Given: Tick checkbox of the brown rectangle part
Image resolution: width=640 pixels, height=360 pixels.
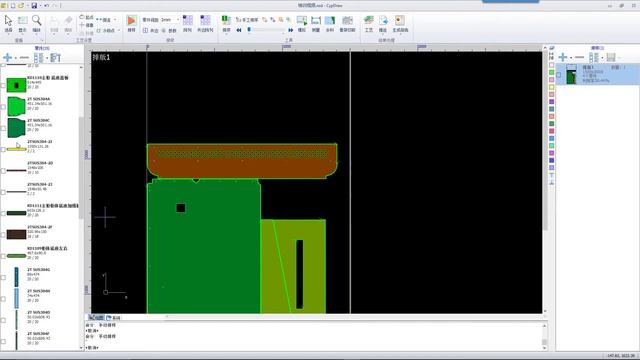Looking at the screenshot, I should point(3,235).
